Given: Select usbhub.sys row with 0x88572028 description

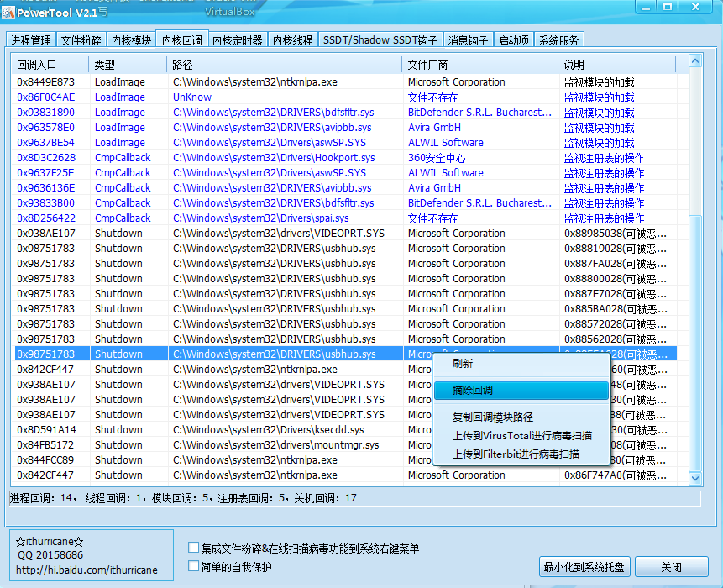Looking at the screenshot, I should pos(345,324).
